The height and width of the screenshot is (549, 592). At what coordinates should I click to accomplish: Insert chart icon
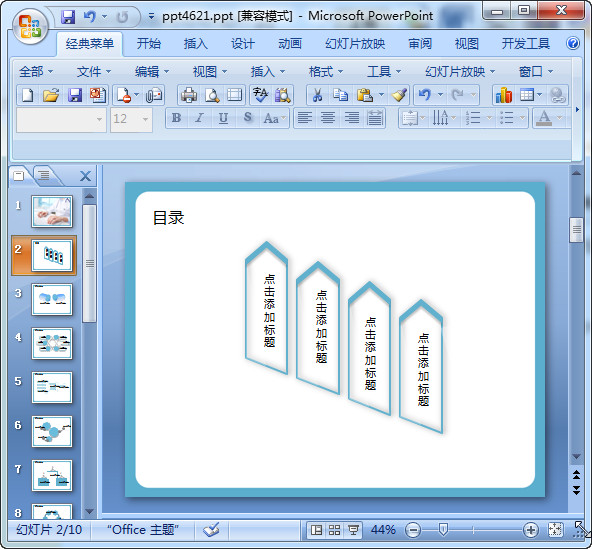click(x=504, y=95)
